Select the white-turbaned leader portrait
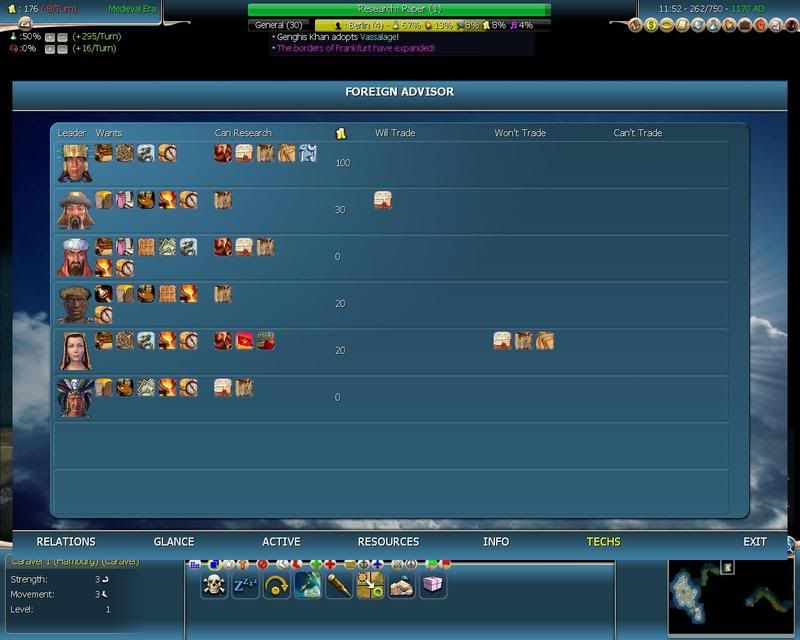Screen dimensions: 800x640 coord(75,257)
